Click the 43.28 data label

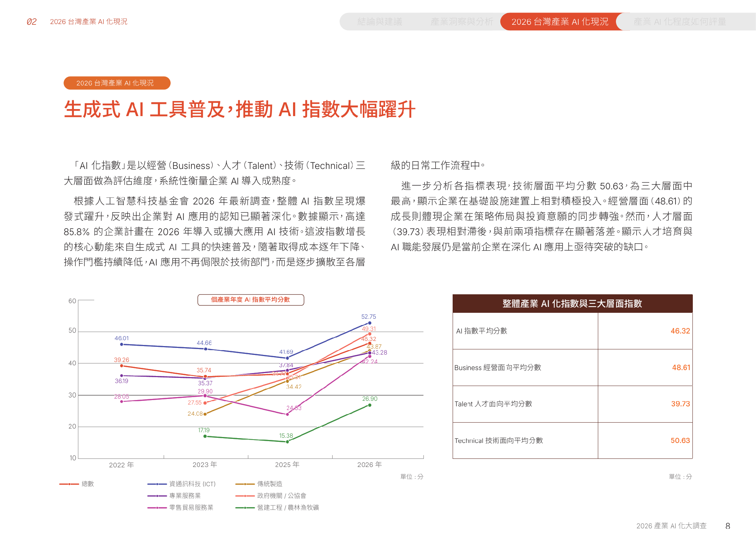click(379, 353)
